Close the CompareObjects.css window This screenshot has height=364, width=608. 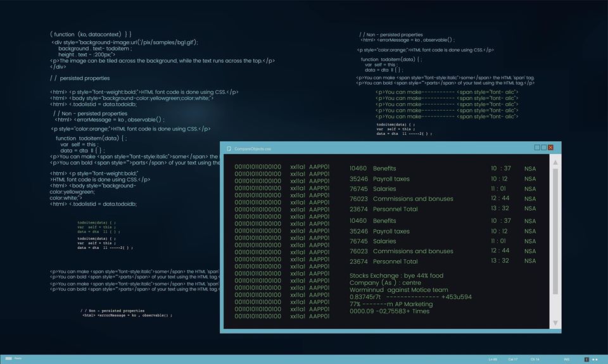coord(551,147)
